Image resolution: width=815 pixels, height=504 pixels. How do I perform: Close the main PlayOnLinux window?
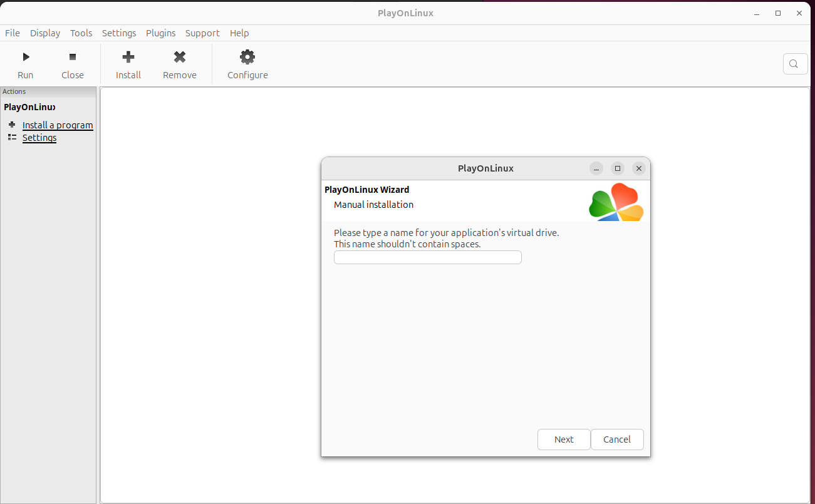point(799,13)
